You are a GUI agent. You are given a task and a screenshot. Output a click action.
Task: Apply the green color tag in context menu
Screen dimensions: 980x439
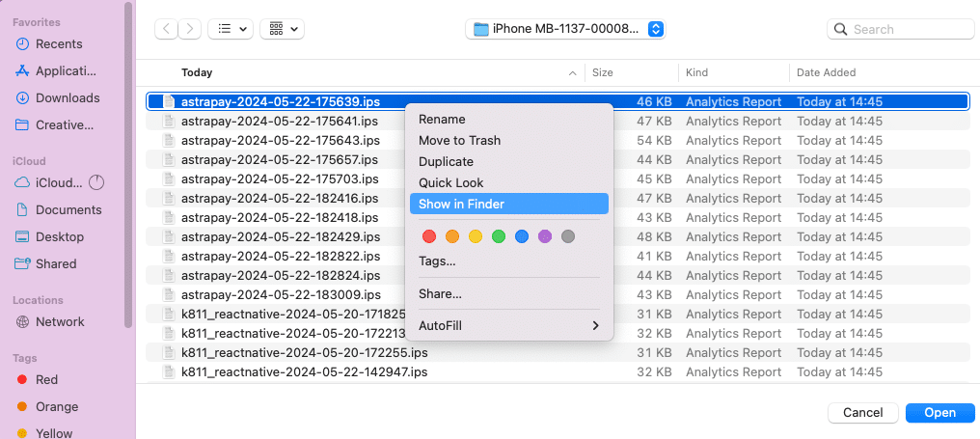(499, 236)
